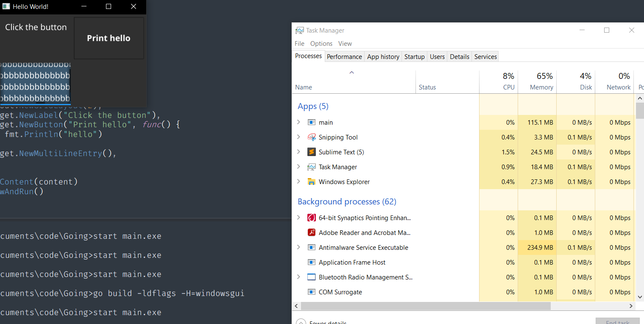
Task: Expand the main process entry
Action: coord(299,122)
